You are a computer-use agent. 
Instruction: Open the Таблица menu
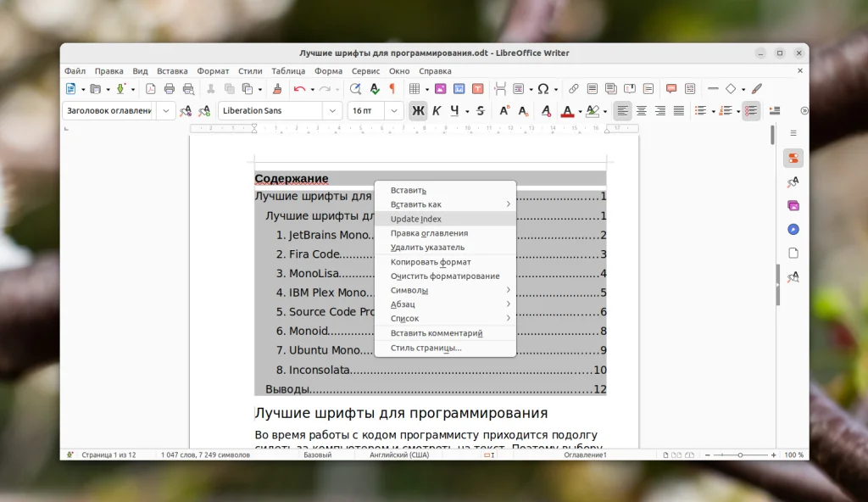(287, 71)
